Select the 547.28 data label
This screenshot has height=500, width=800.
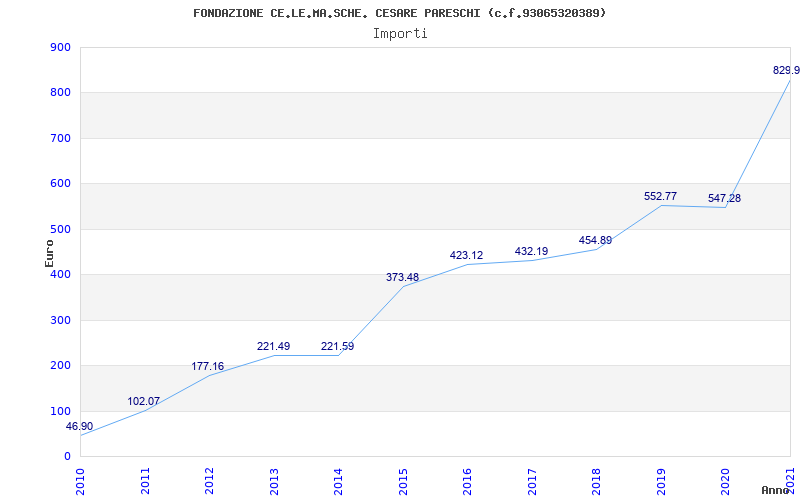point(724,198)
